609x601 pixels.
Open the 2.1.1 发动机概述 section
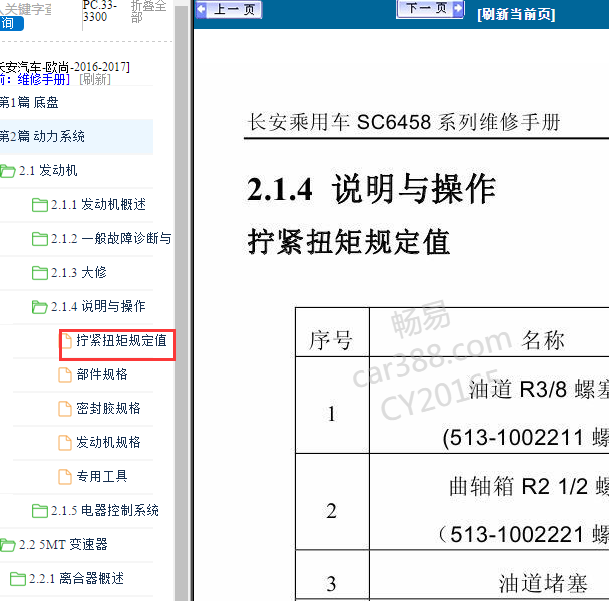(98, 204)
